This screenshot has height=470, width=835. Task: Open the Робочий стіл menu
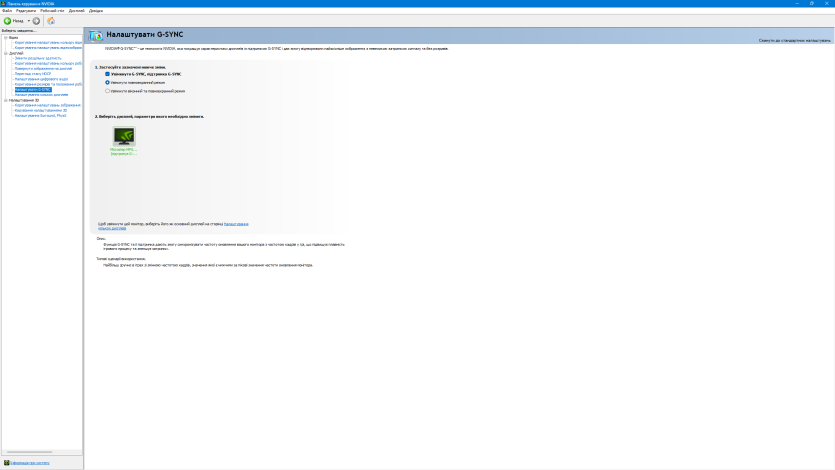tap(52, 11)
